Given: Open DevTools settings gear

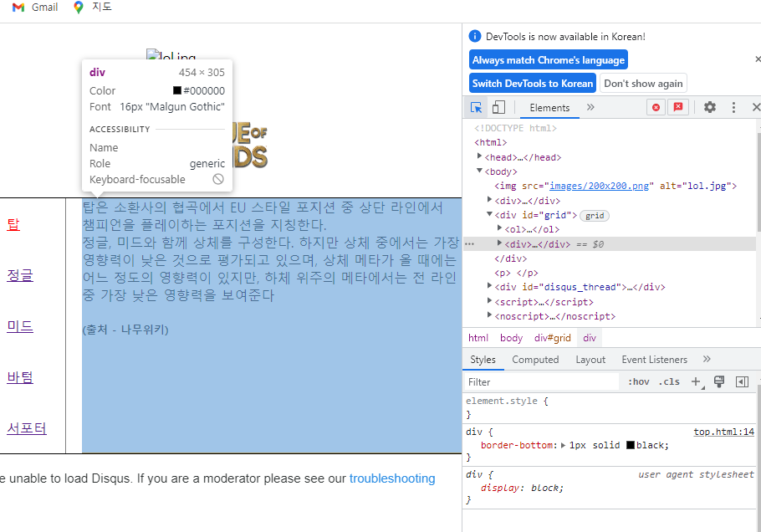Looking at the screenshot, I should click(x=709, y=107).
